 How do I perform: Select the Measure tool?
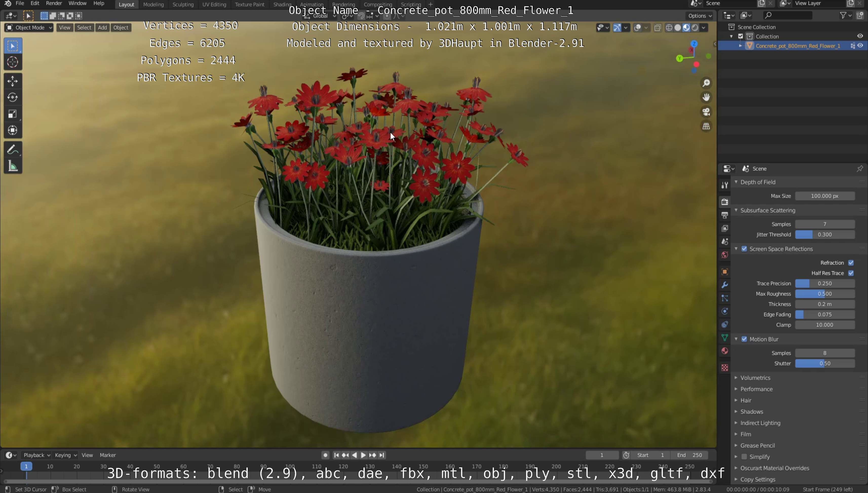pos(12,166)
